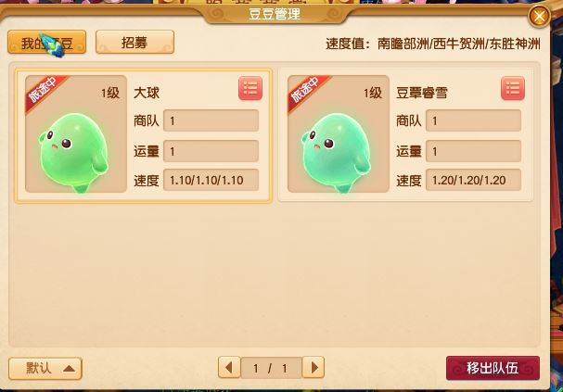The height and width of the screenshot is (392, 563).
Task: Click the 旅途中 ribbon on 大球's card
Action: (x=45, y=92)
